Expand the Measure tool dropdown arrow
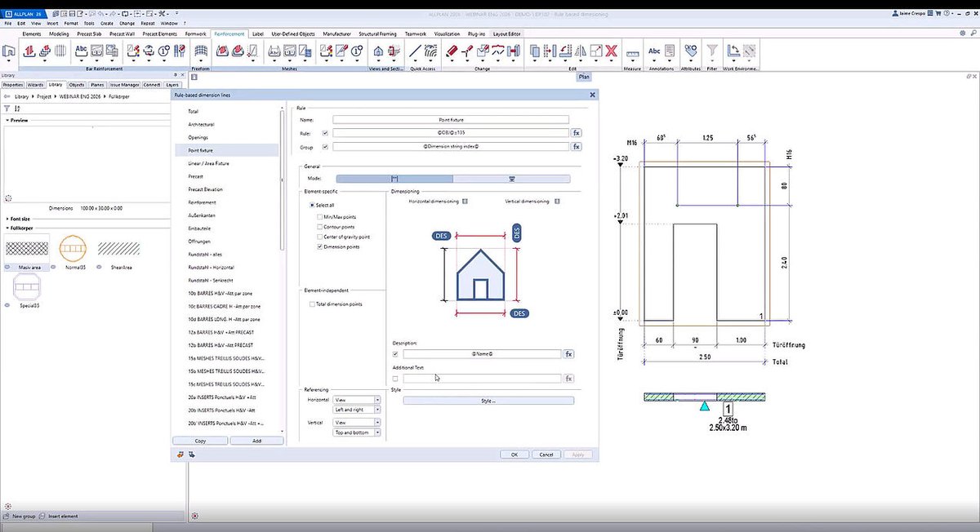Screen dimensions: 980x532 (633, 61)
